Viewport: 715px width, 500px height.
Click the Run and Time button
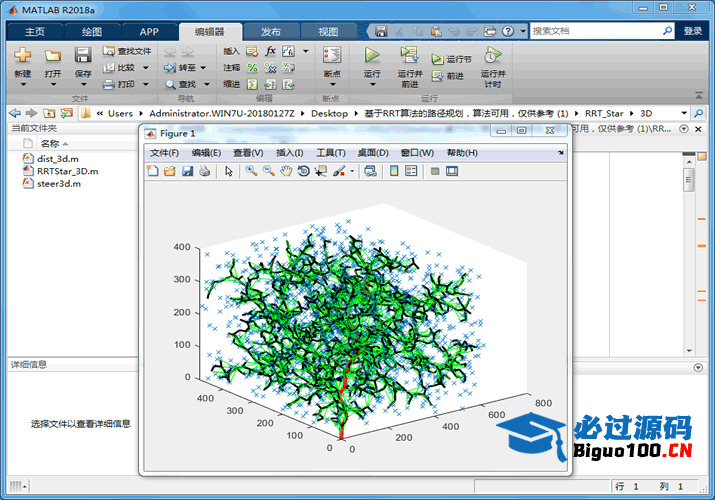pyautogui.click(x=491, y=64)
